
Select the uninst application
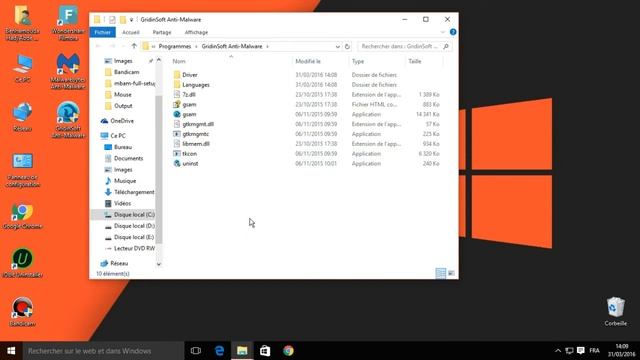(190, 163)
